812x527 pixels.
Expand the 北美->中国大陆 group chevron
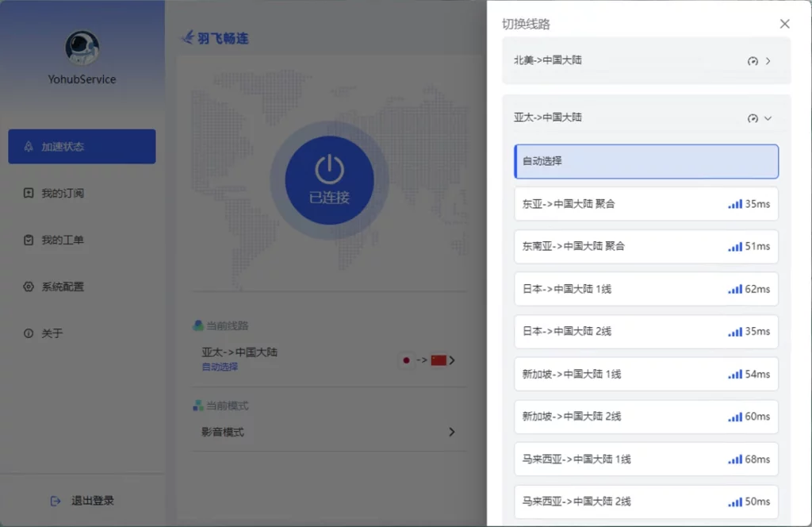point(768,61)
